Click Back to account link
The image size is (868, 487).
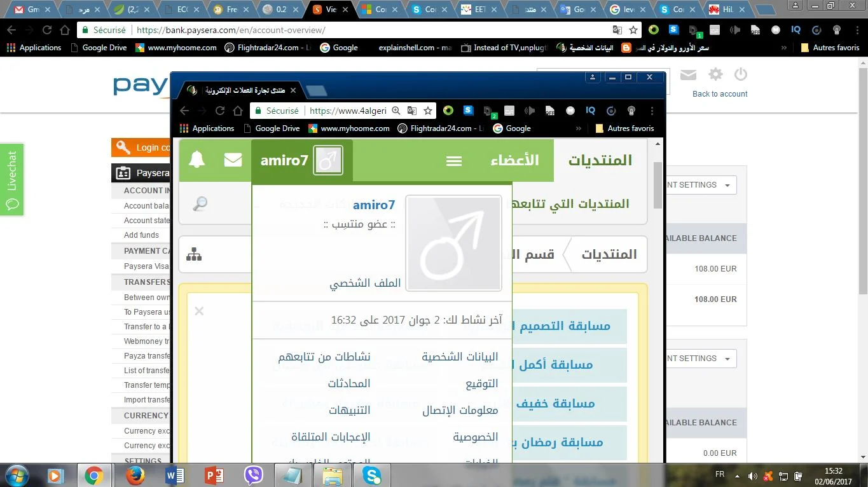(x=720, y=94)
